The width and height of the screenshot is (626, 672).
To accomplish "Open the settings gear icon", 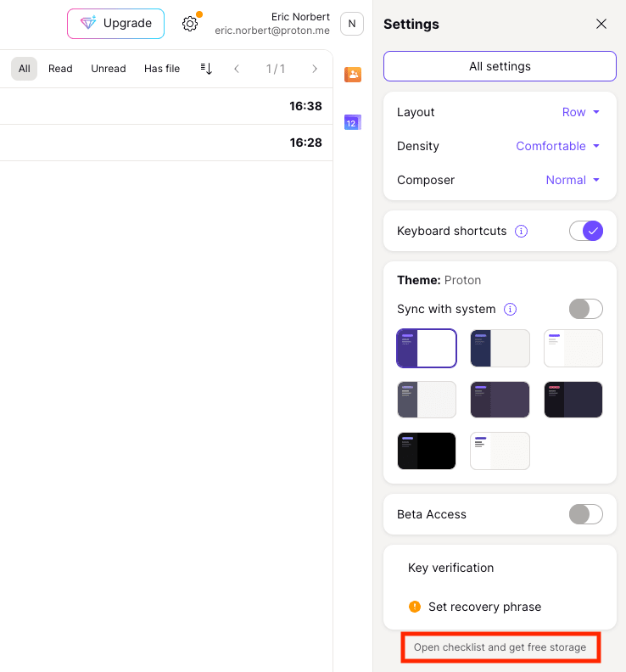I will click(x=190, y=24).
